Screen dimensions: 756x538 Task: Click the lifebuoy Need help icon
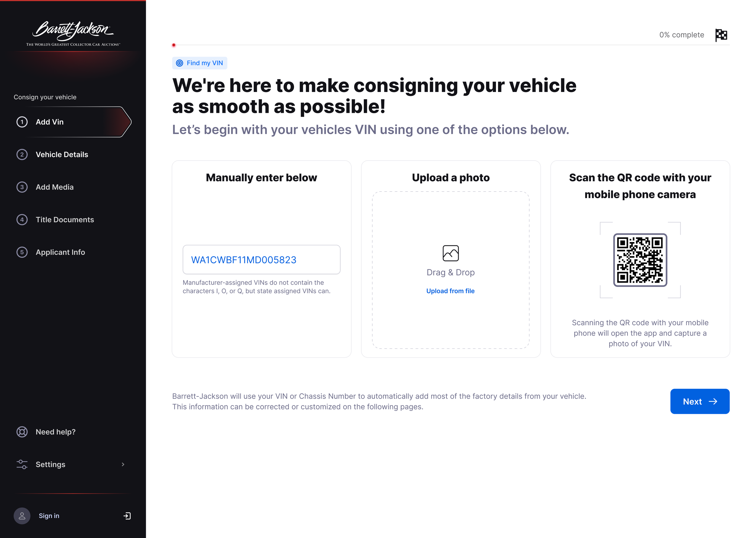point(22,432)
